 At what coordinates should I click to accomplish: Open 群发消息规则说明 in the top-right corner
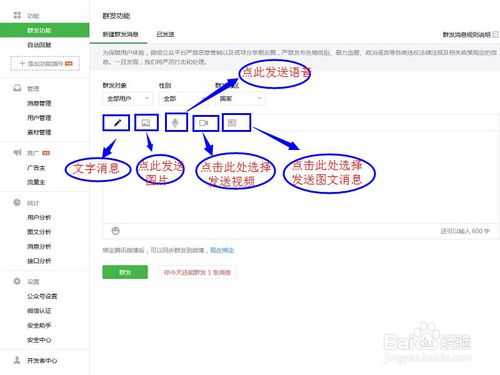point(467,34)
